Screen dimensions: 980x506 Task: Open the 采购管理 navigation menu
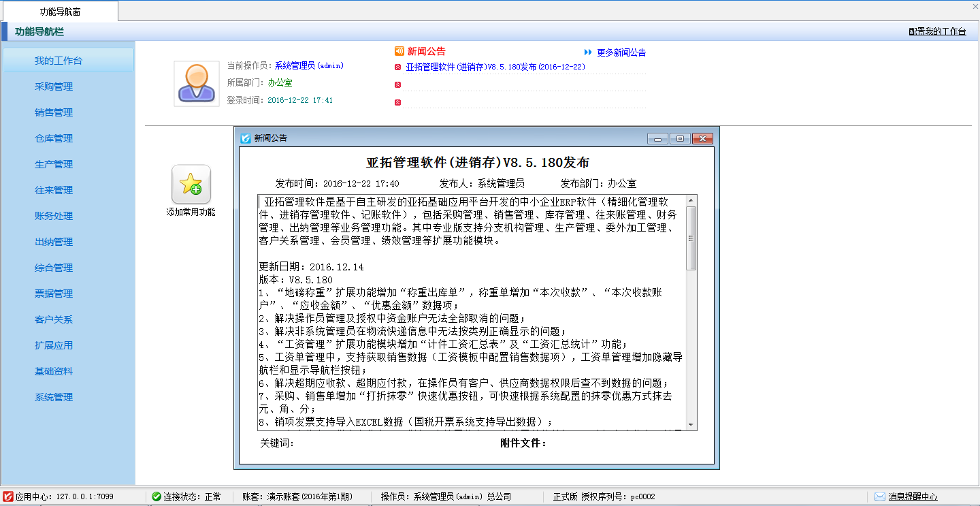tap(54, 86)
